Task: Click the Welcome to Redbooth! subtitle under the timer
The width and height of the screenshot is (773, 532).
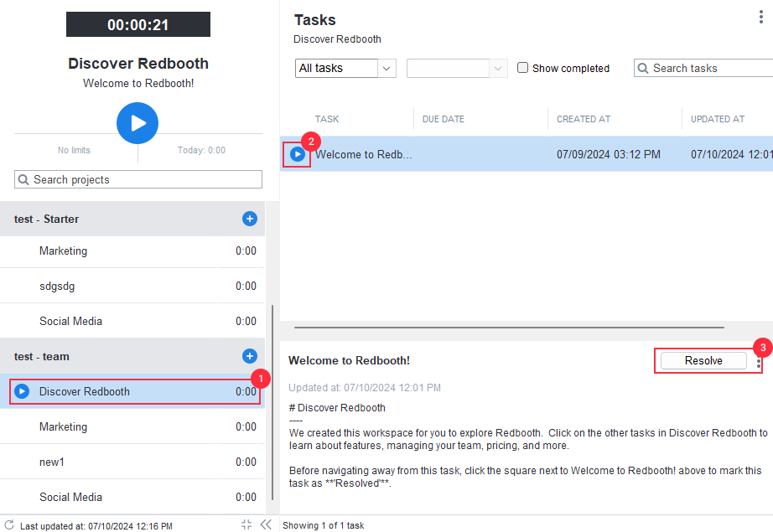Action: 138,83
